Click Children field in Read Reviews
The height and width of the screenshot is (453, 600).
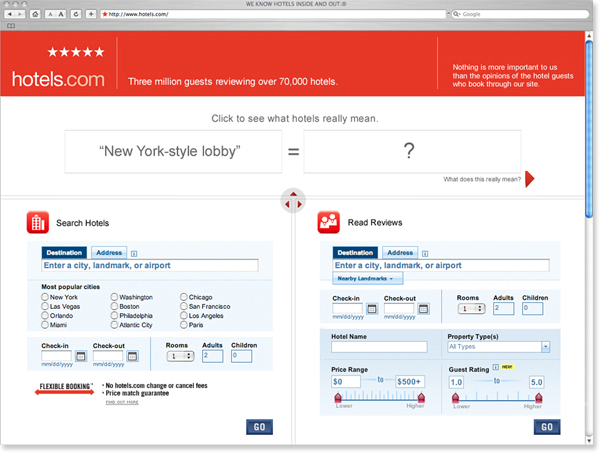pyautogui.click(x=532, y=309)
